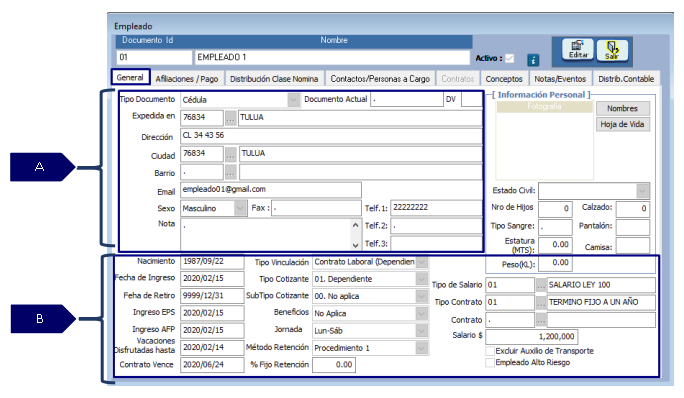This screenshot has width=684, height=398.
Task: Click the Pantalón field
Action: click(633, 227)
